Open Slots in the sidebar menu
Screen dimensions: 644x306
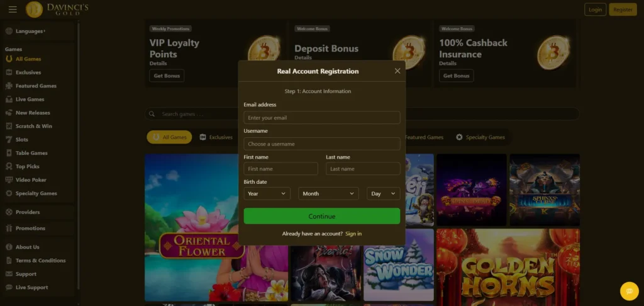tap(22, 139)
